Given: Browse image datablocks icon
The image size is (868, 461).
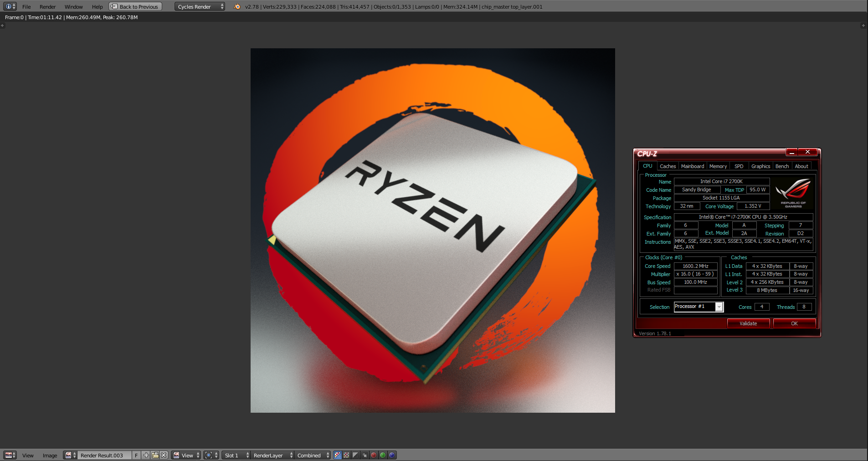Looking at the screenshot, I should [70, 455].
